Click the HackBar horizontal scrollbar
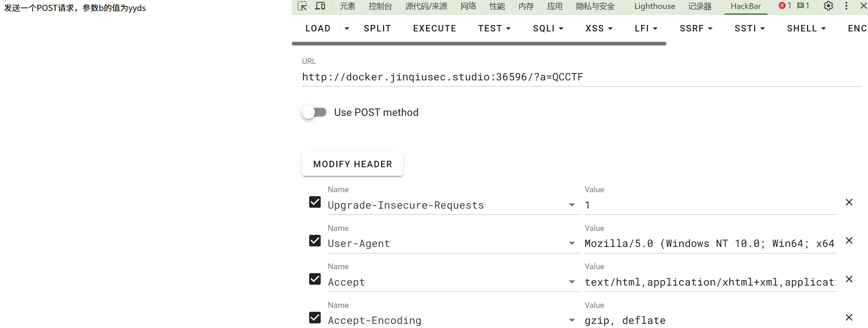The height and width of the screenshot is (328, 868). click(479, 44)
